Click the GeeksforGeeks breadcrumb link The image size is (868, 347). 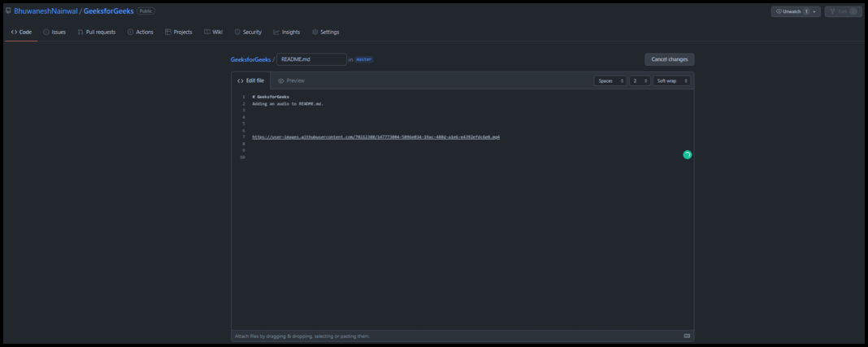(x=250, y=59)
